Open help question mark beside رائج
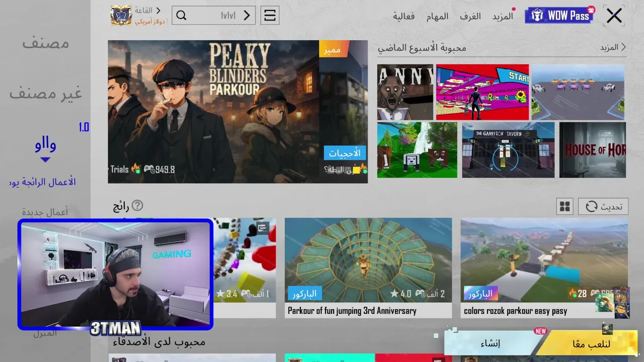 pyautogui.click(x=137, y=205)
